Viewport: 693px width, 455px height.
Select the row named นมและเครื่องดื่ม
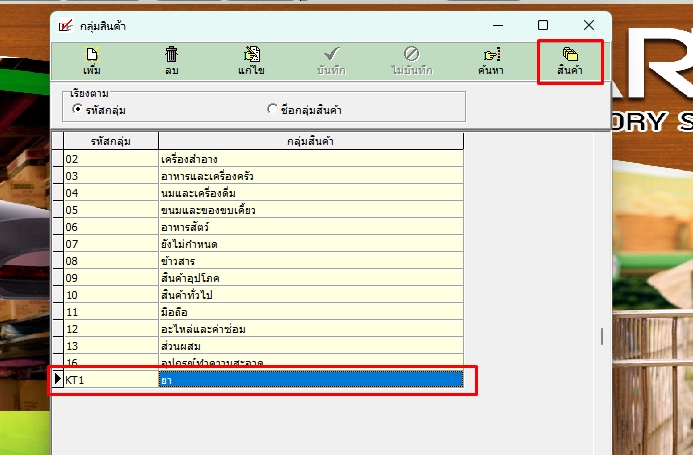coord(258,193)
